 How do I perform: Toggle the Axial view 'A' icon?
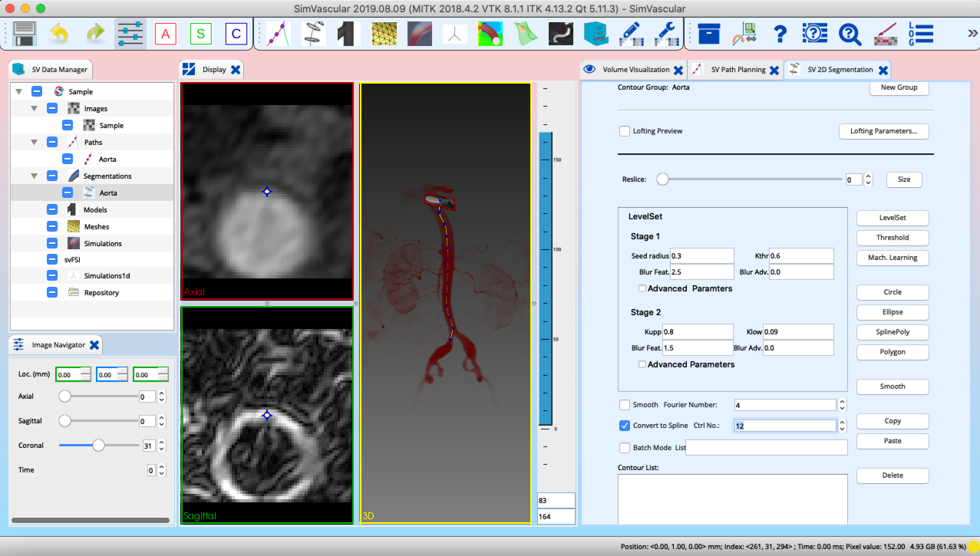pos(165,34)
